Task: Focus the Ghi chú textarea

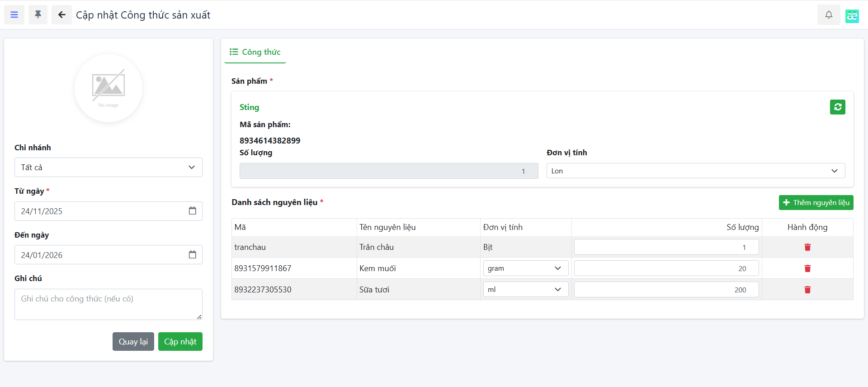Action: [x=108, y=304]
